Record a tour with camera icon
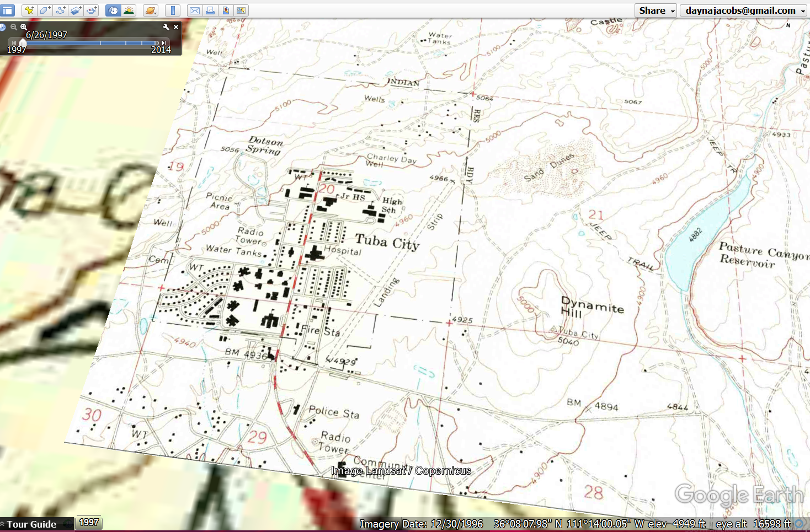 92,10
